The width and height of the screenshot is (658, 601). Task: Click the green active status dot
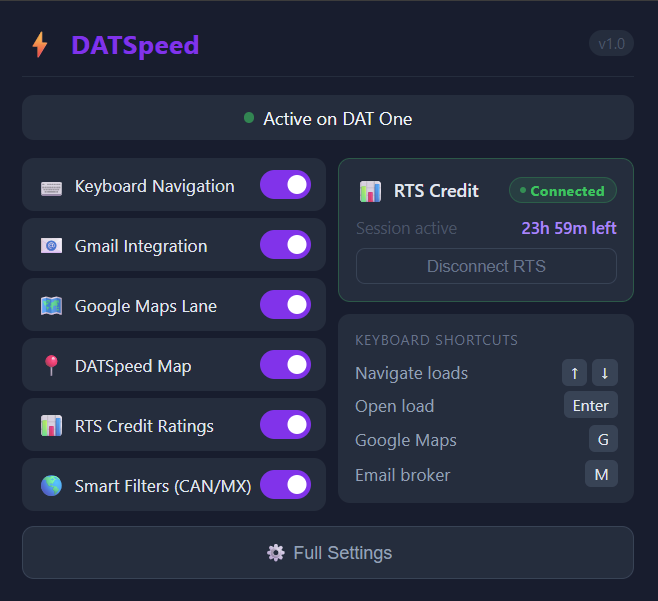pos(249,118)
